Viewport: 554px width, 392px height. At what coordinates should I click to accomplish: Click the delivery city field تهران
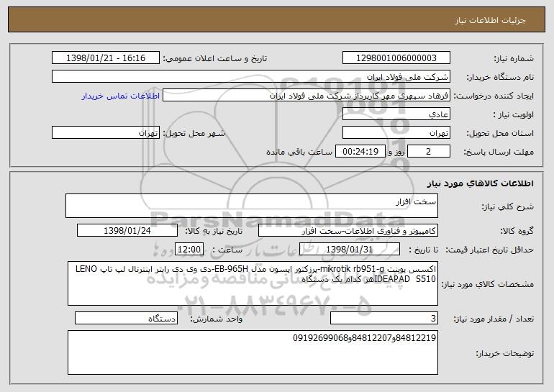[106, 133]
